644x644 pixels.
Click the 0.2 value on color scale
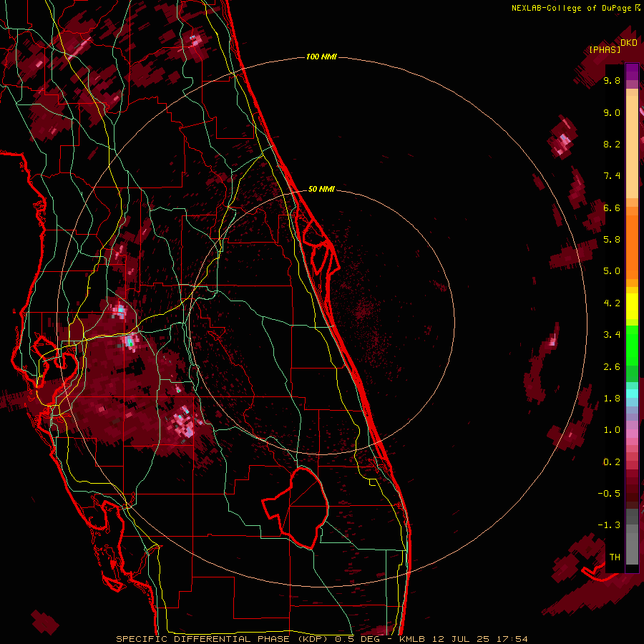(x=612, y=462)
